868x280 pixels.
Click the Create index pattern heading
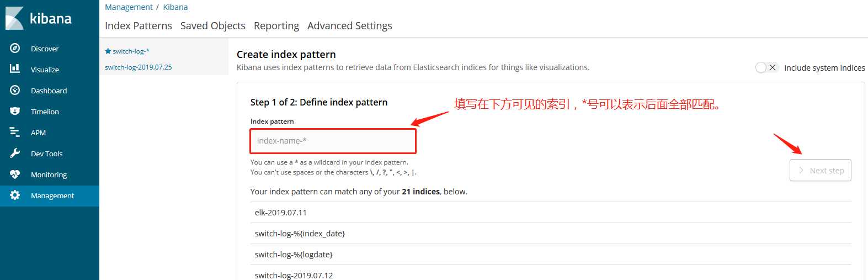286,54
